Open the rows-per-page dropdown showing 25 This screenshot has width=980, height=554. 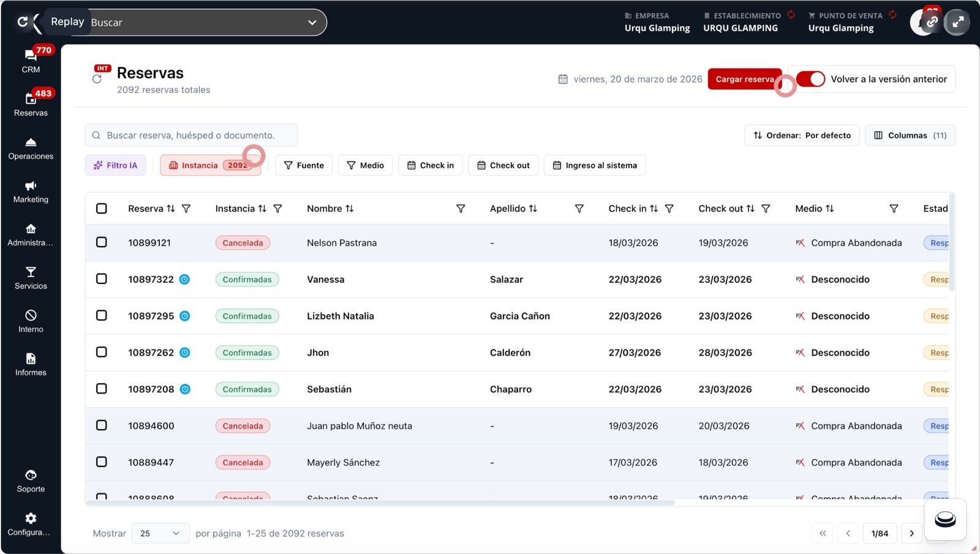tap(160, 533)
